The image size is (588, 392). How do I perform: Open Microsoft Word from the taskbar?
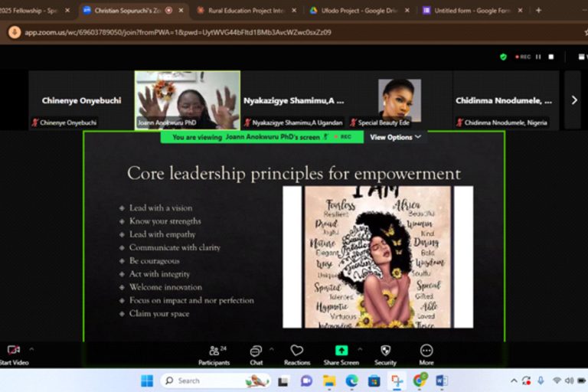click(x=441, y=381)
